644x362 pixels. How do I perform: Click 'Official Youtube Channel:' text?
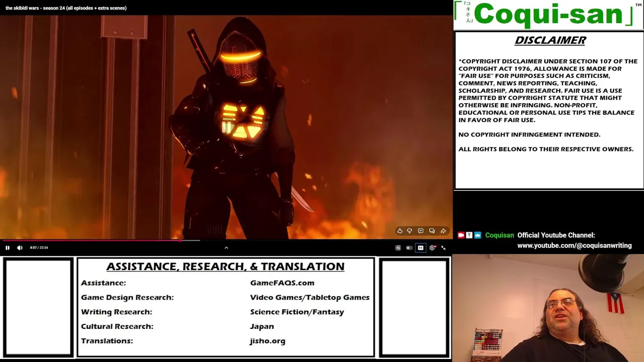[556, 235]
